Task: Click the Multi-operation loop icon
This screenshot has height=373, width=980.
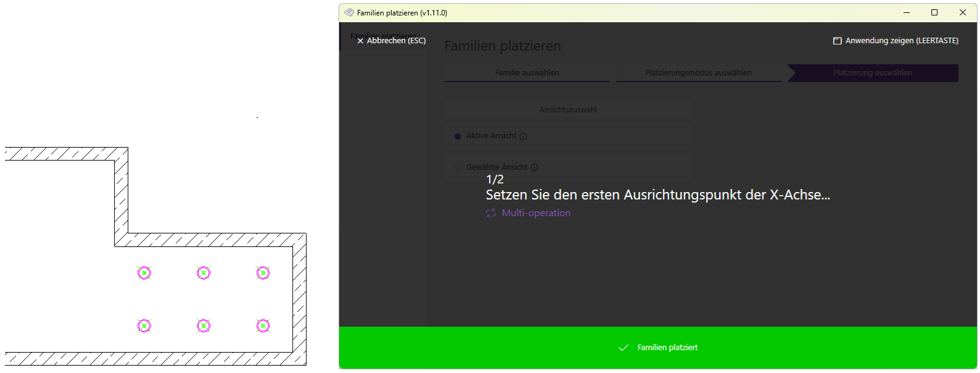Action: pyautogui.click(x=491, y=213)
